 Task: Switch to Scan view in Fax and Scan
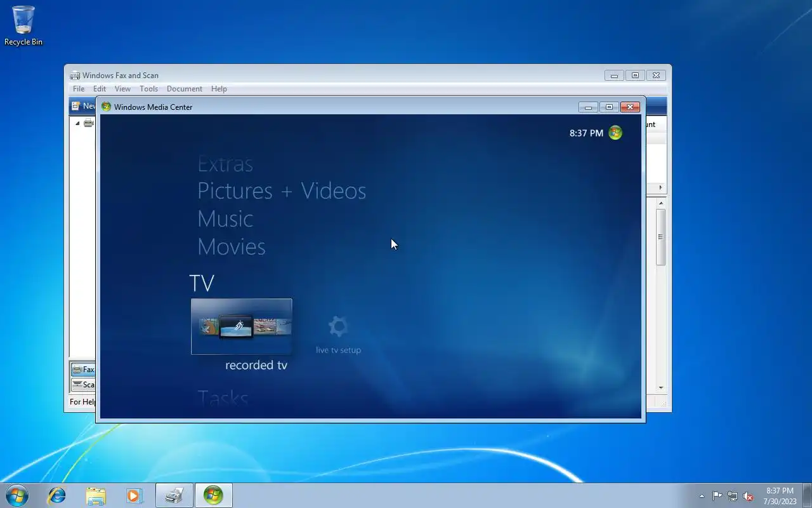tap(83, 384)
